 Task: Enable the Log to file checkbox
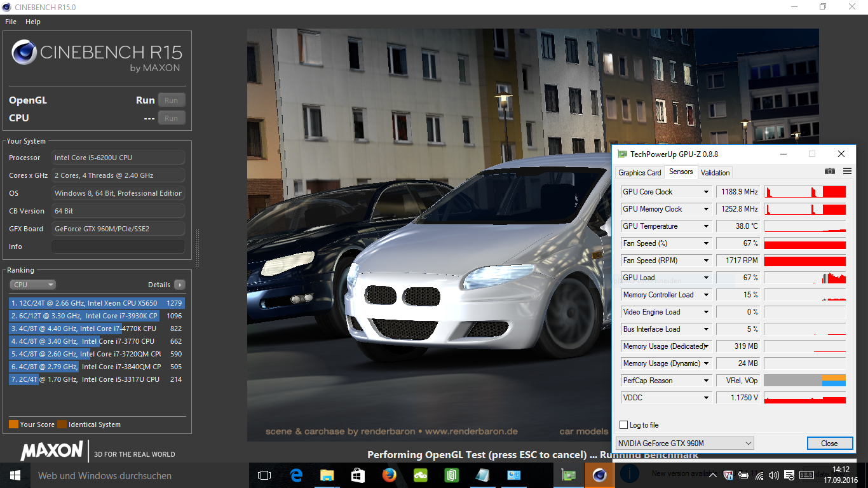(623, 425)
